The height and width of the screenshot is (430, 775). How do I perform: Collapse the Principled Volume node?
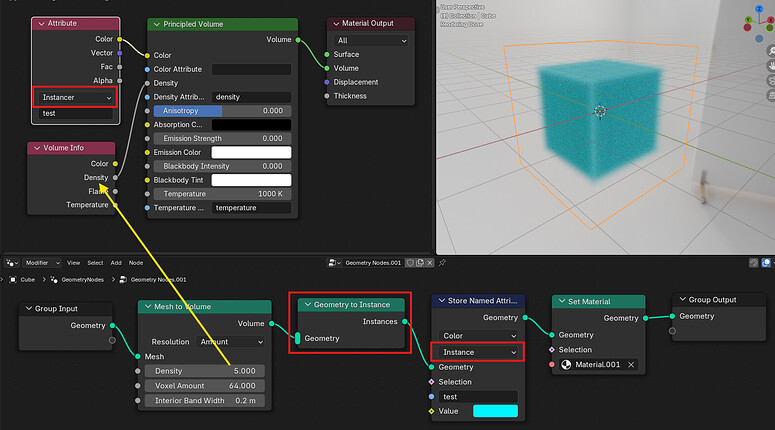click(x=157, y=24)
